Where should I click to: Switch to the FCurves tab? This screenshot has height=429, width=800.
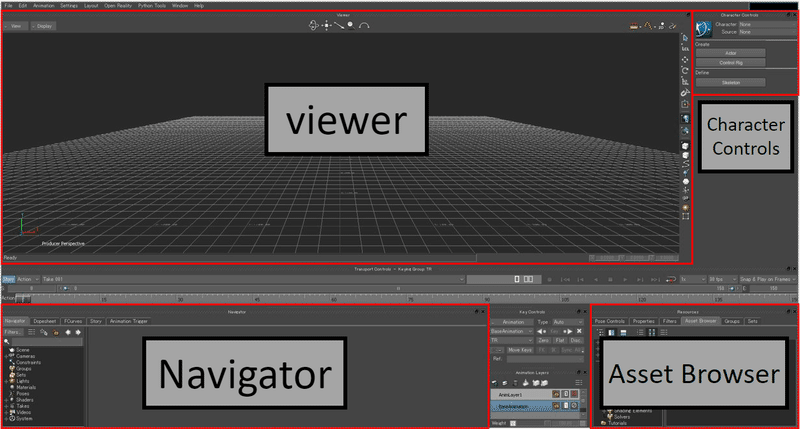click(x=73, y=321)
